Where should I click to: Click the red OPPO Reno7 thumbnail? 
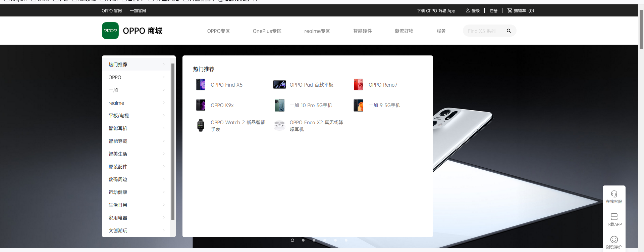[x=358, y=85]
